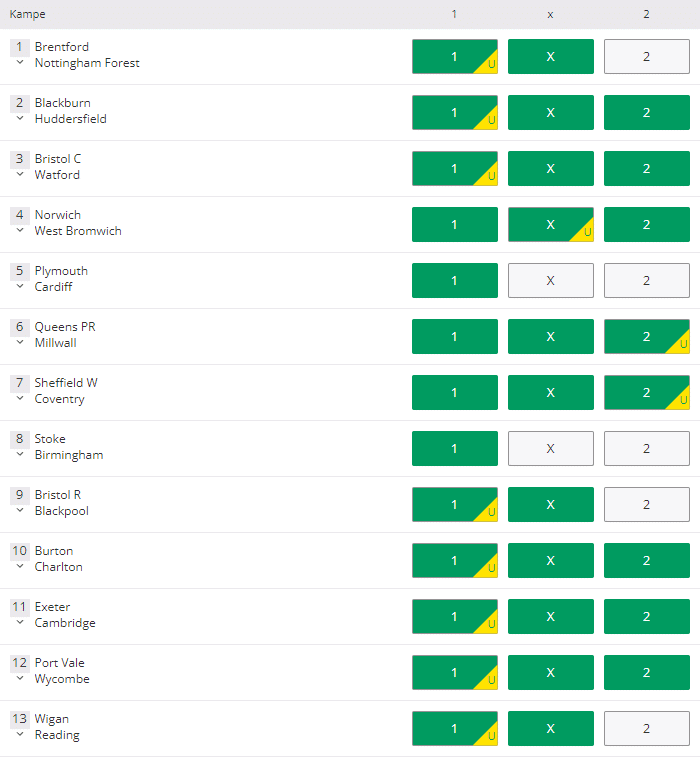The image size is (700, 759).
Task: Expand match 13 Wigan Reading chevron
Action: click(20, 734)
